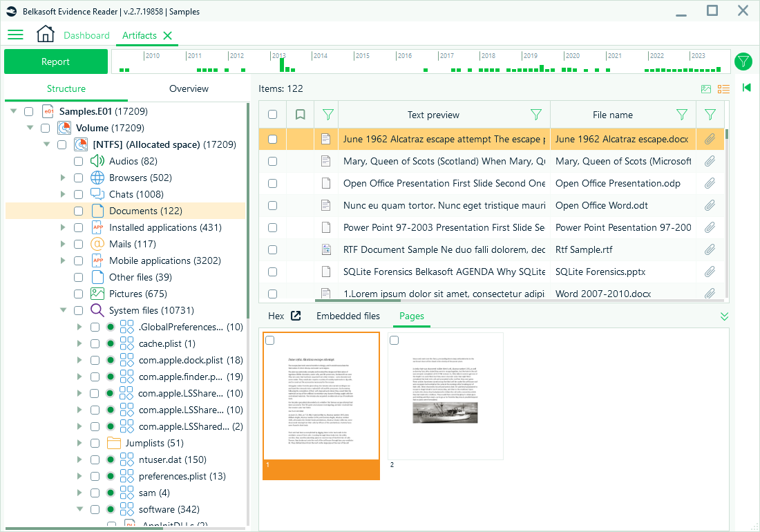760x532 pixels.
Task: Filter by type column funnel
Action: pyautogui.click(x=328, y=115)
